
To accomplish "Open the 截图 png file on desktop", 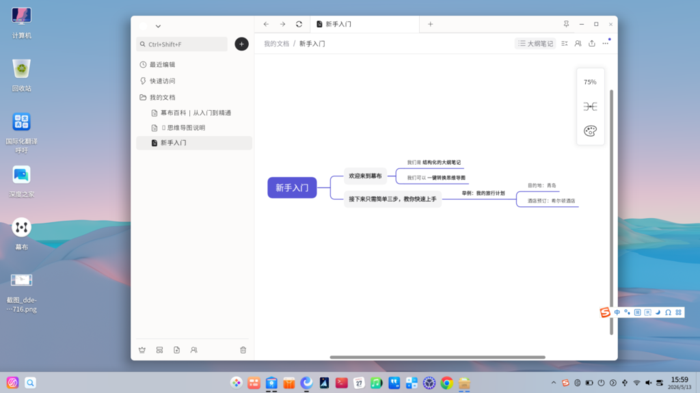I will click(x=21, y=292).
